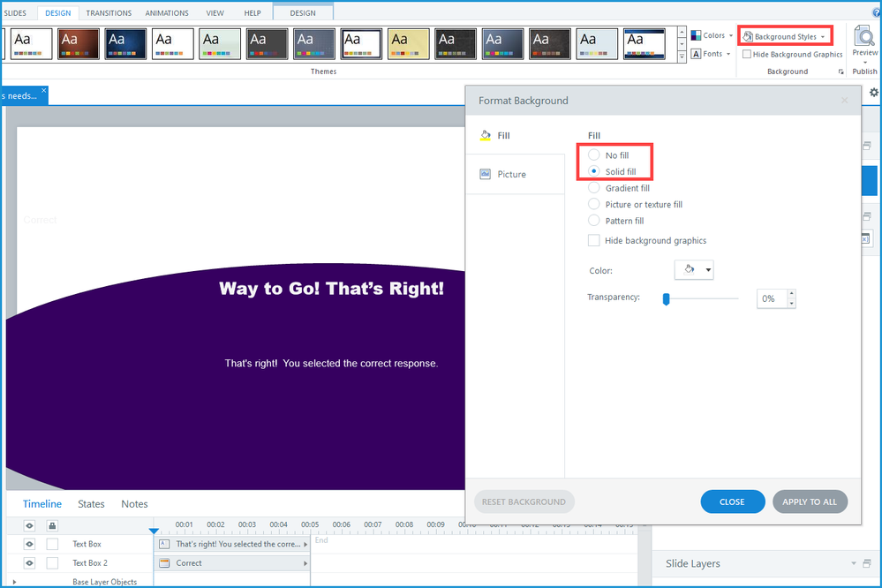
Task: Expand the Base Layer Objects row
Action: point(14,582)
